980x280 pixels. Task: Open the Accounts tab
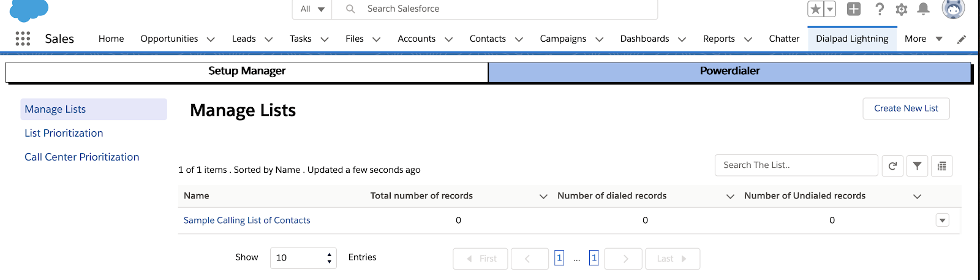click(417, 39)
